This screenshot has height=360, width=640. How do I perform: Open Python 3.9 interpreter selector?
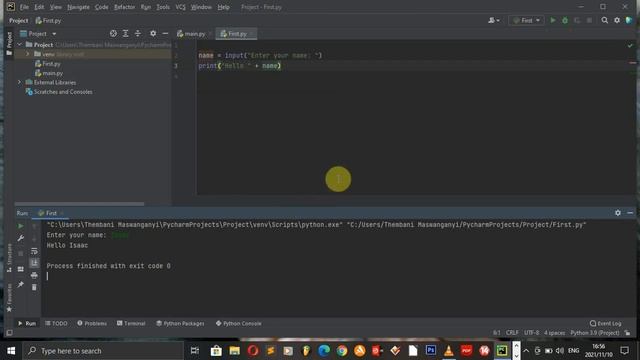595,333
